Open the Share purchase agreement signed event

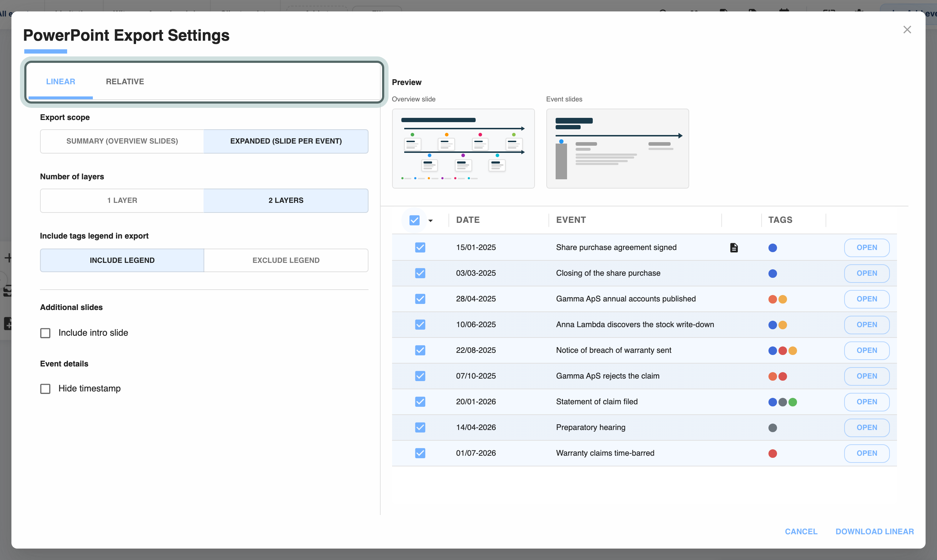tap(866, 247)
